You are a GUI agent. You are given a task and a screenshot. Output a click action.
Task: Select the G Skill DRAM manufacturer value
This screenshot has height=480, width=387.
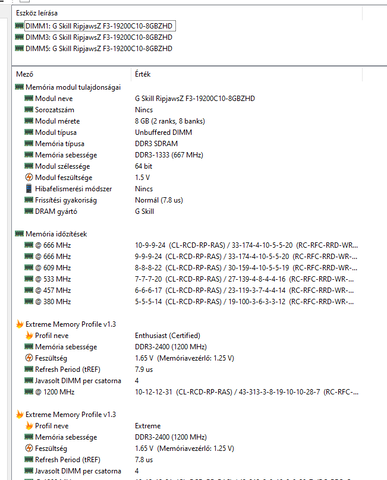(144, 211)
